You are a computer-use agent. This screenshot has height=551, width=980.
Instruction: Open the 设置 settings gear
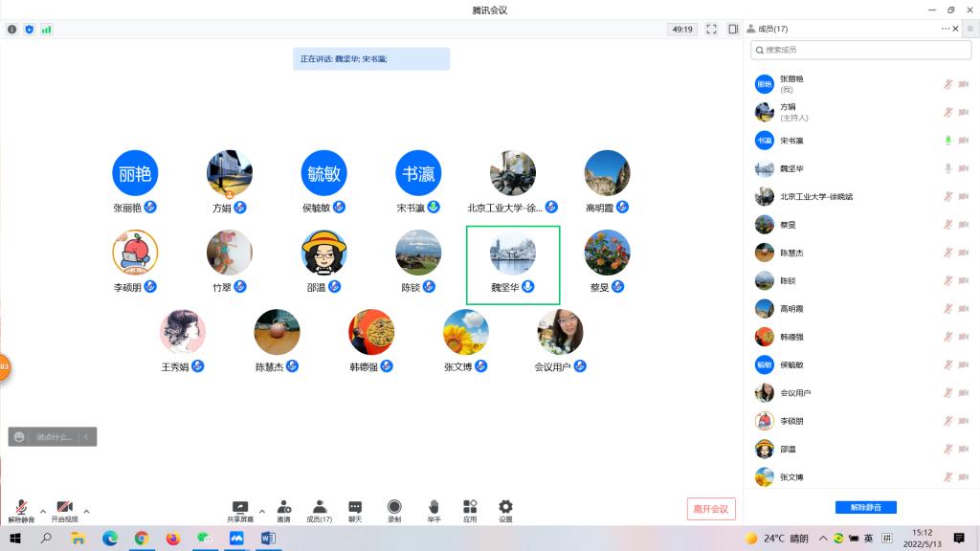pyautogui.click(x=505, y=507)
